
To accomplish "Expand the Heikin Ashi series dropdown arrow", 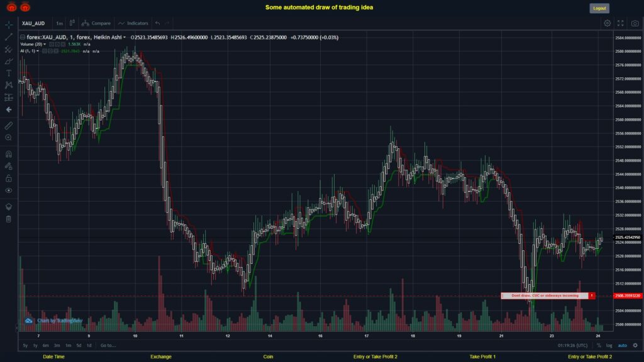I will (x=125, y=37).
